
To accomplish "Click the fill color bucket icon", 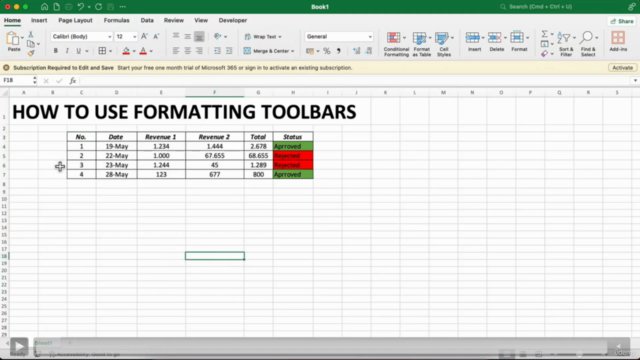I will coord(126,51).
